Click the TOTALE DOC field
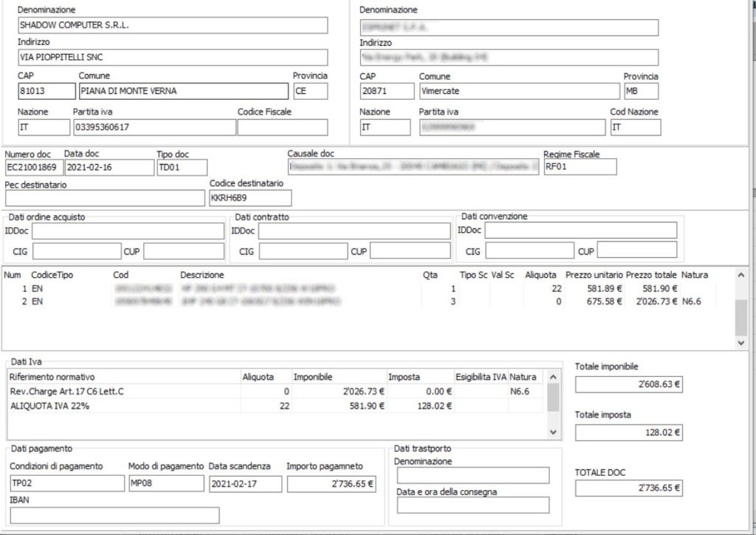The height and width of the screenshot is (535, 756). coord(629,488)
